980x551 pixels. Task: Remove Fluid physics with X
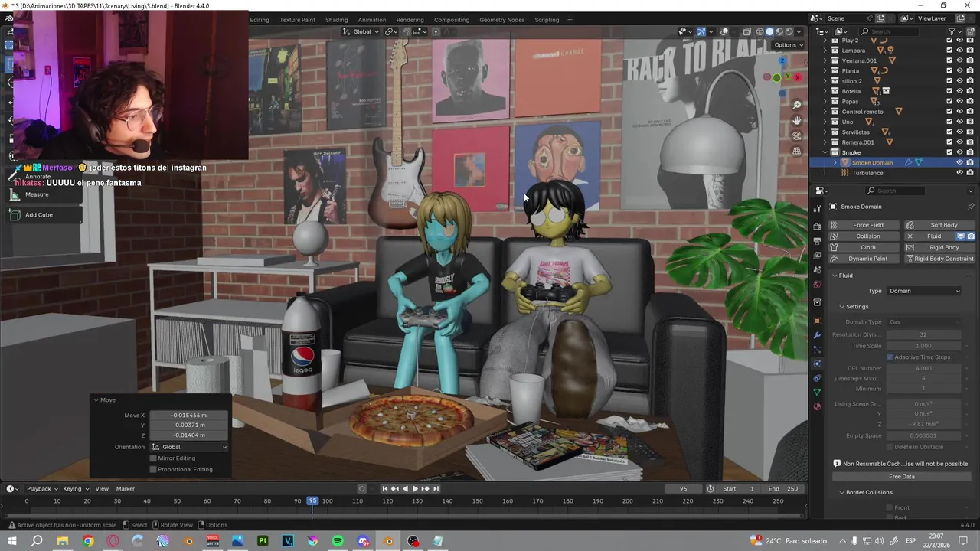tap(910, 236)
